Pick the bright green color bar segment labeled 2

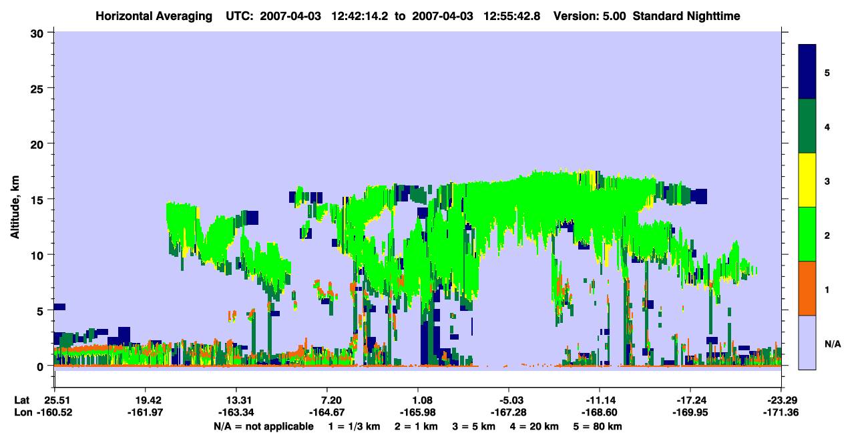click(x=807, y=234)
